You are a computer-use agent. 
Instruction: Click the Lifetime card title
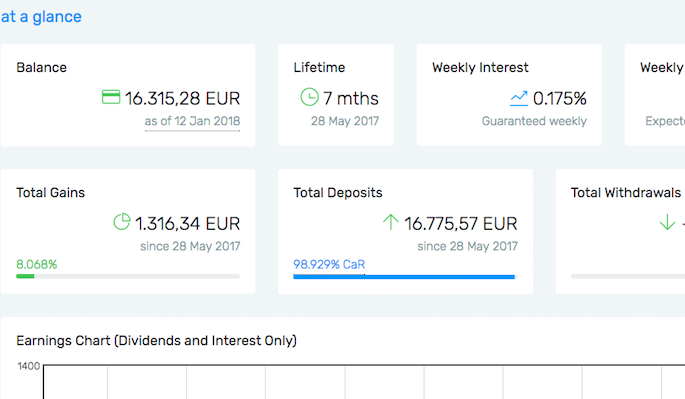click(319, 68)
